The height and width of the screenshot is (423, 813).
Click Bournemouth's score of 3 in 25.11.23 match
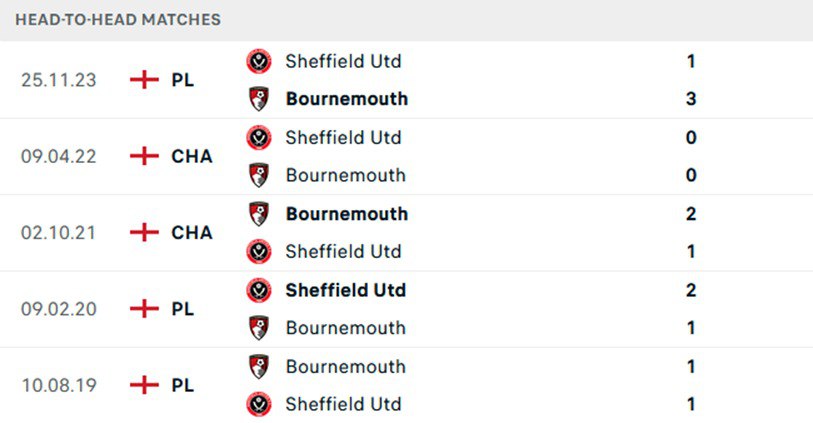pyautogui.click(x=691, y=99)
